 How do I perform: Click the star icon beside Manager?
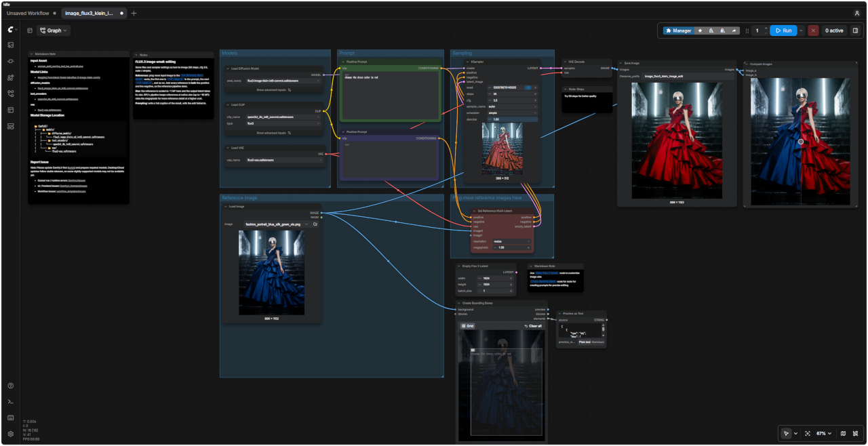[701, 31]
